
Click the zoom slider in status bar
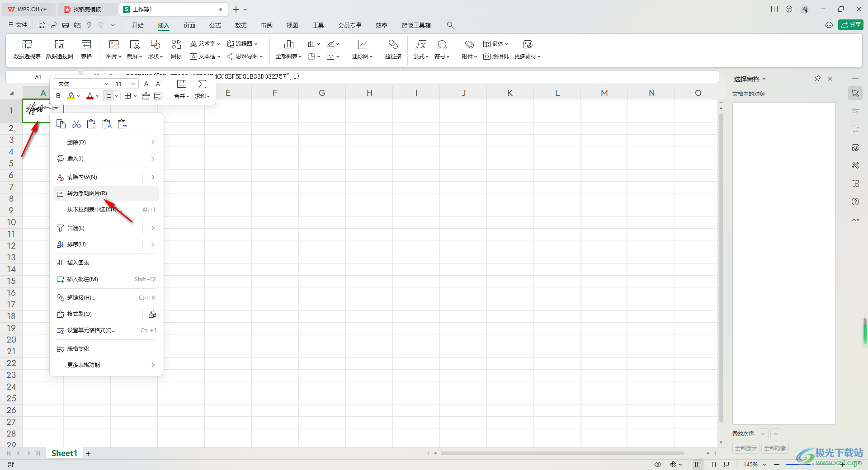pyautogui.click(x=812, y=465)
